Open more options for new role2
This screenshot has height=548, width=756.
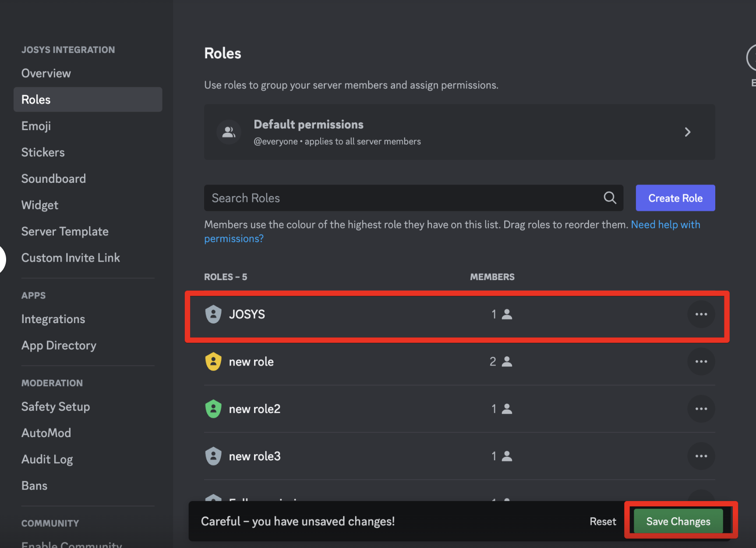(701, 409)
